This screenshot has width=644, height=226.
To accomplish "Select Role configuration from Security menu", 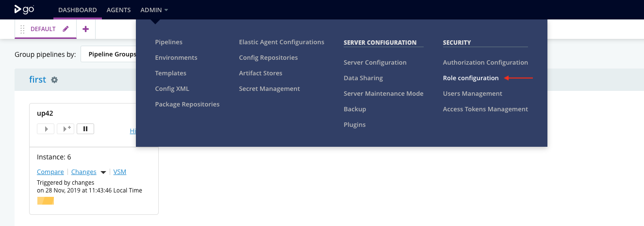I will [x=470, y=78].
